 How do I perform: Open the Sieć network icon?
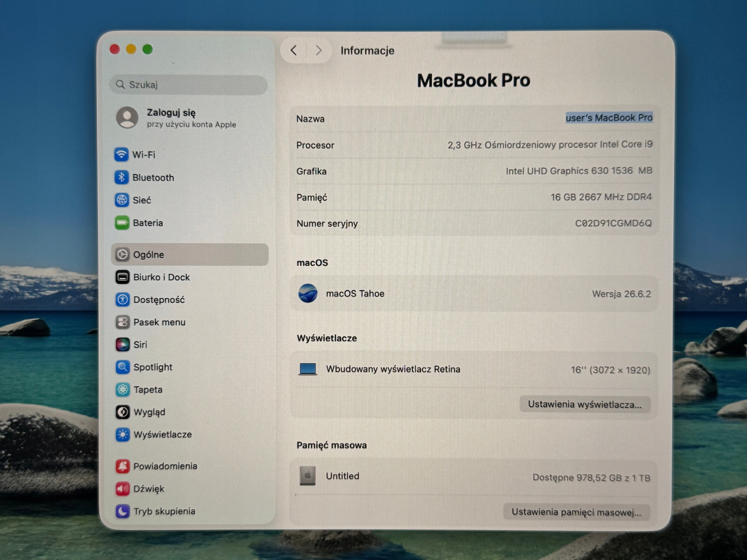122,200
